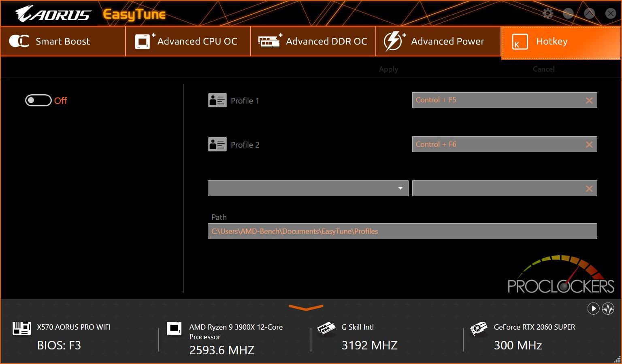Click the 300 MHz GPU frequency

pos(518,345)
